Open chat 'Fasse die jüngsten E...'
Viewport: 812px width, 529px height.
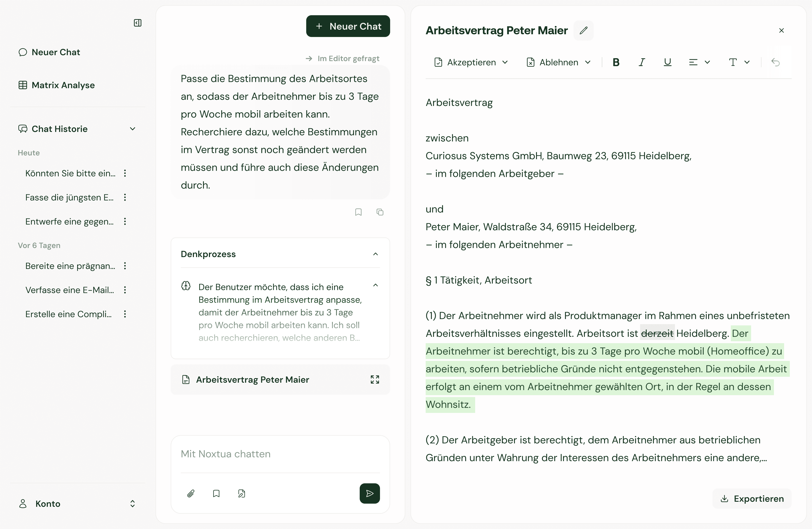(x=69, y=197)
